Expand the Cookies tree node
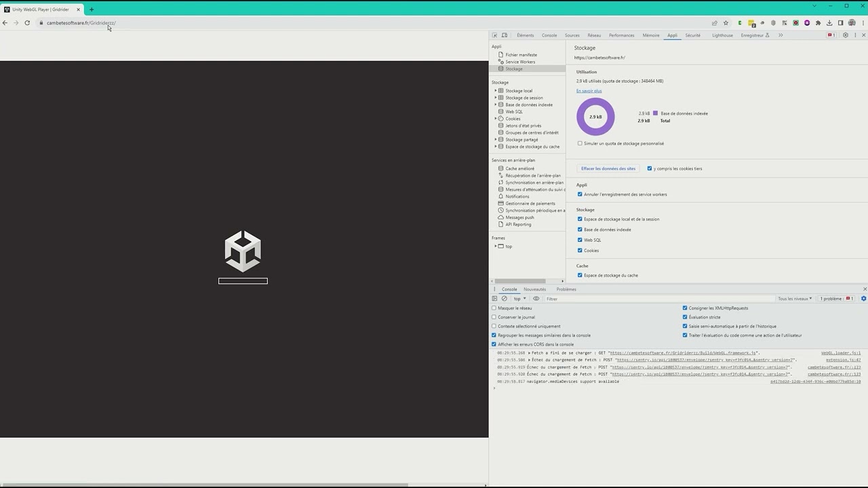 pos(496,119)
